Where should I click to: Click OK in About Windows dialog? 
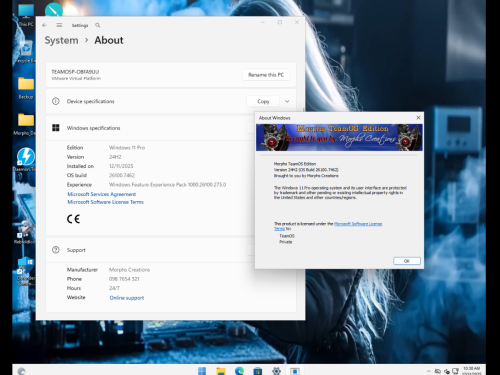click(407, 261)
